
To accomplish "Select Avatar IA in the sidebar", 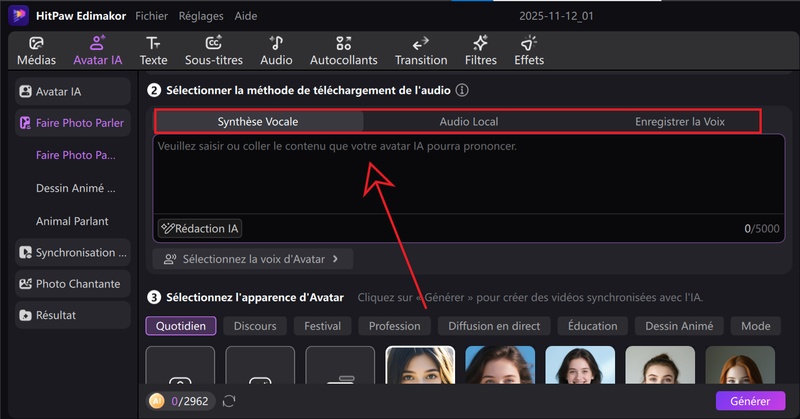I will 73,92.
